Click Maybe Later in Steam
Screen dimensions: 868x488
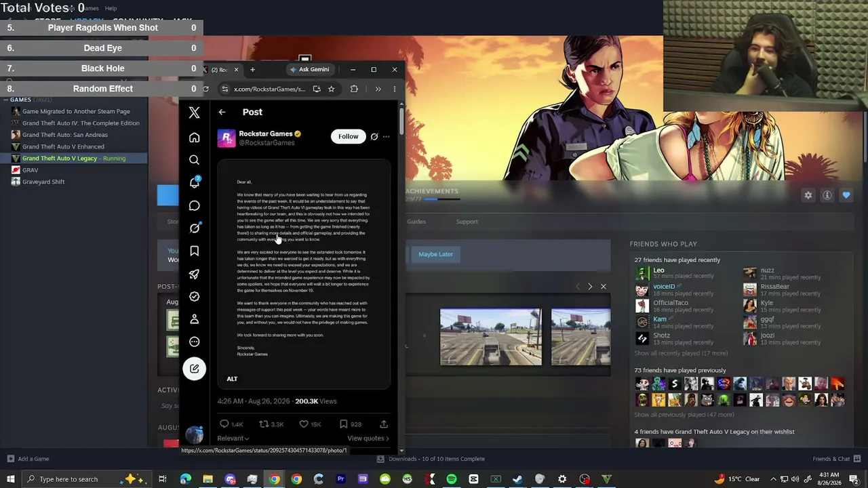tap(435, 254)
